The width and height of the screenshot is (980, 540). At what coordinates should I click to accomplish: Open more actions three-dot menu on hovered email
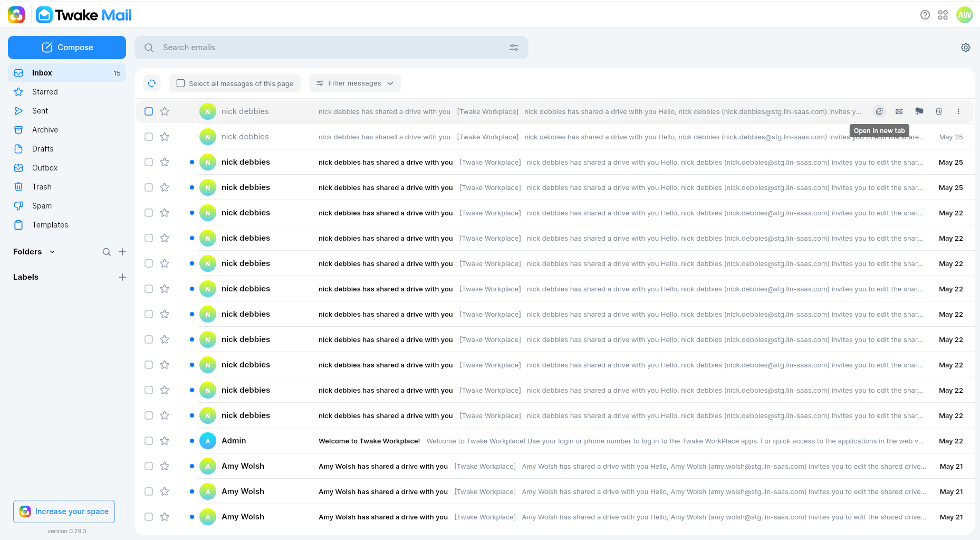958,111
